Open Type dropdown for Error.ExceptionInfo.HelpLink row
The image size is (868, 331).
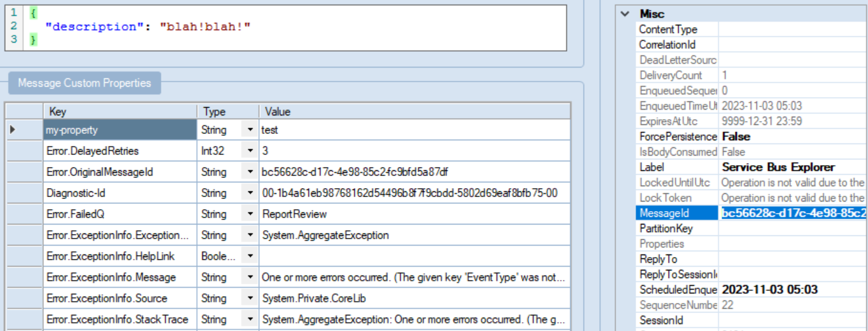[x=250, y=256]
